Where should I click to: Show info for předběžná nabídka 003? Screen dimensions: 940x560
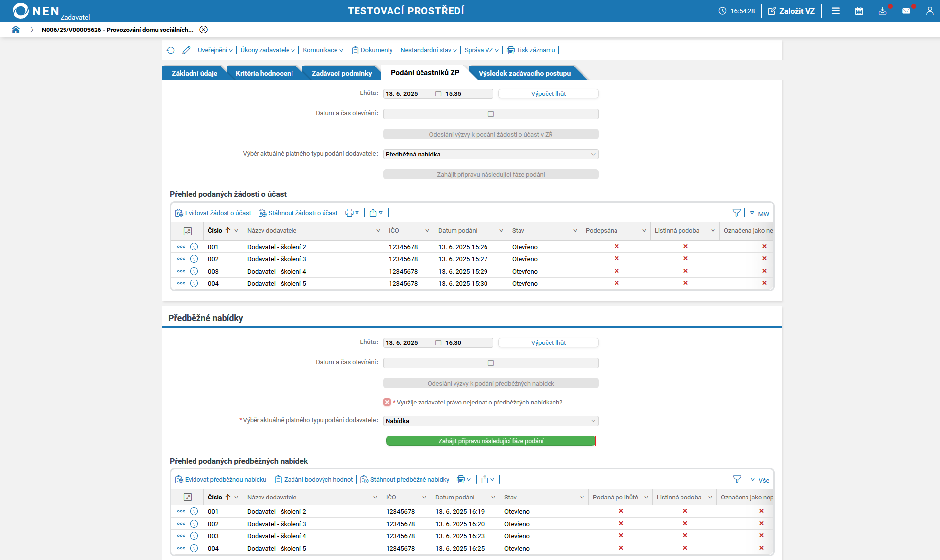(194, 536)
